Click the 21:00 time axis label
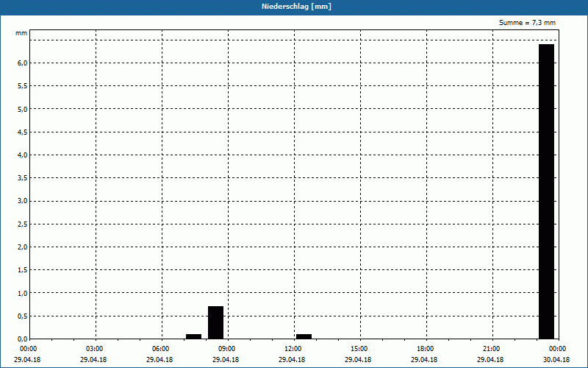This screenshot has width=588, height=368. [x=492, y=349]
